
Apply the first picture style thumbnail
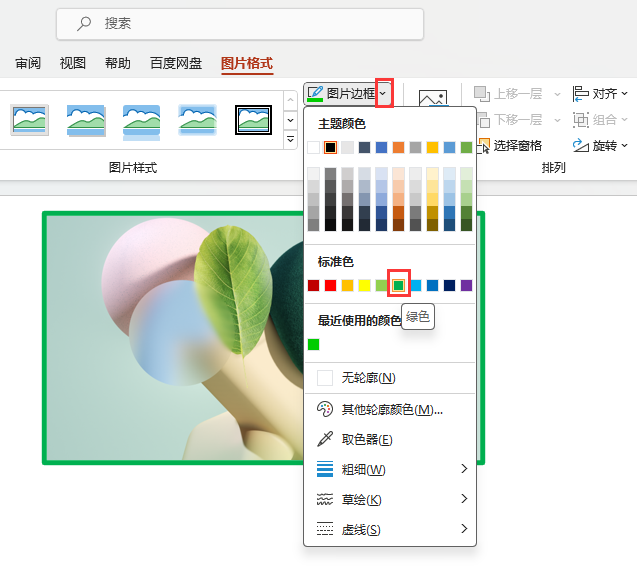pos(30,120)
